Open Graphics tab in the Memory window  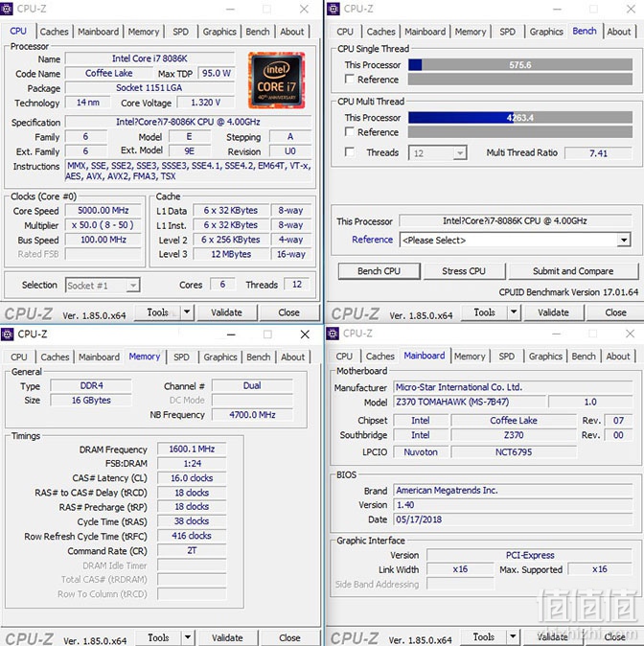(x=220, y=357)
